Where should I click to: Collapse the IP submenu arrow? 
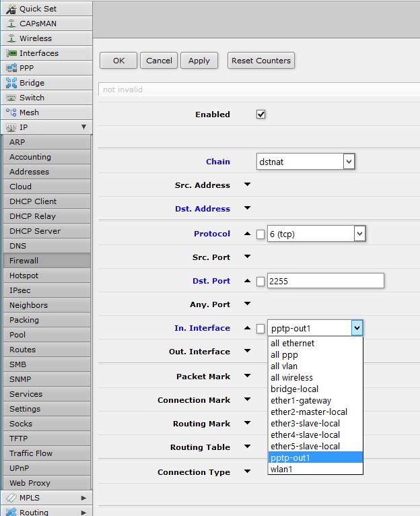point(84,127)
